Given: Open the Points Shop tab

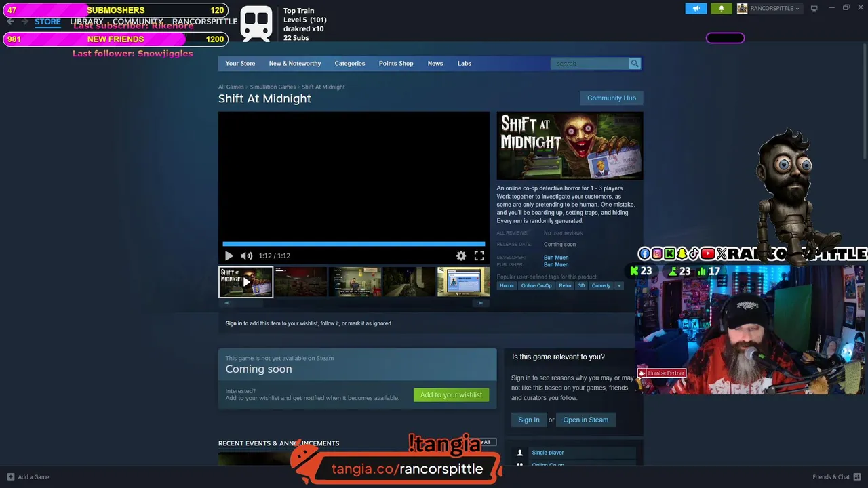Looking at the screenshot, I should pyautogui.click(x=396, y=64).
